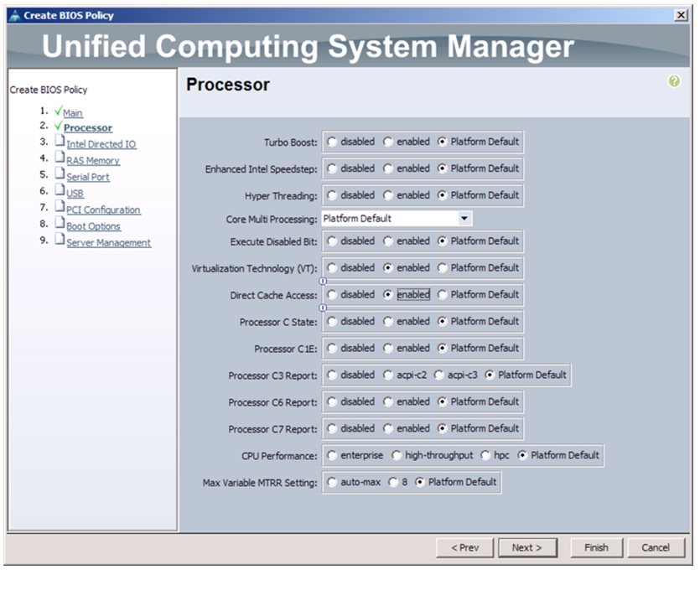Image resolution: width=700 pixels, height=590 pixels.
Task: Open the Processor step link
Action: [x=88, y=127]
